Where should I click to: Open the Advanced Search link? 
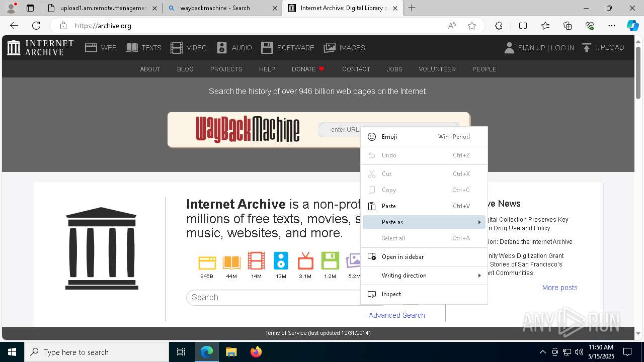(397, 315)
